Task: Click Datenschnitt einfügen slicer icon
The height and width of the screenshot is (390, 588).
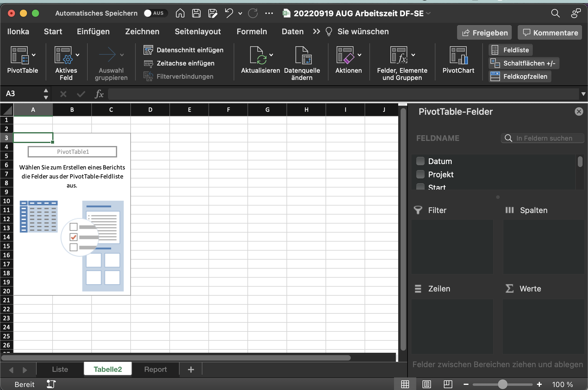Action: (148, 50)
